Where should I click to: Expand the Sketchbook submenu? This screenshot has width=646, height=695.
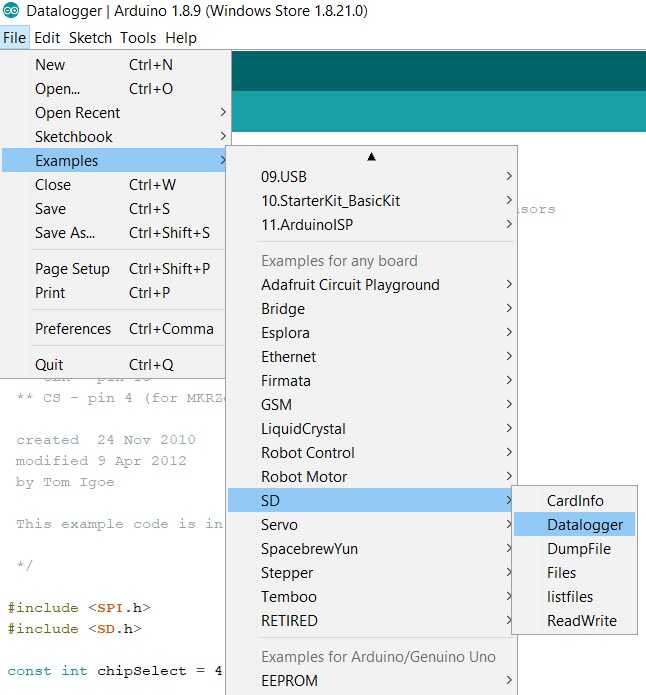(x=74, y=137)
